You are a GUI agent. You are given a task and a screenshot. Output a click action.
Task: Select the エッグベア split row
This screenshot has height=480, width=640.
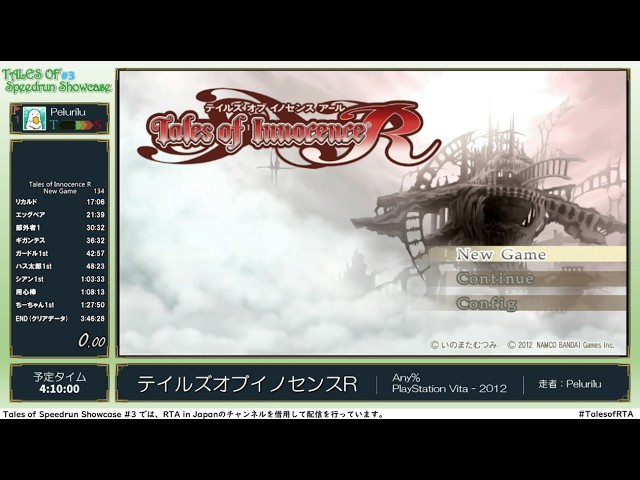point(60,215)
